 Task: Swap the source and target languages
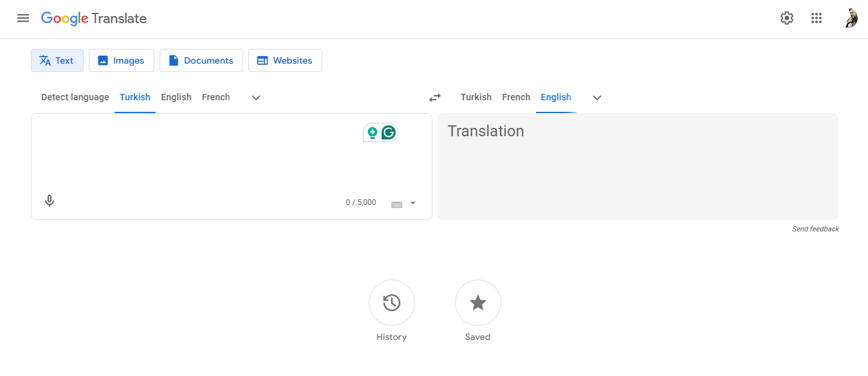coord(434,97)
